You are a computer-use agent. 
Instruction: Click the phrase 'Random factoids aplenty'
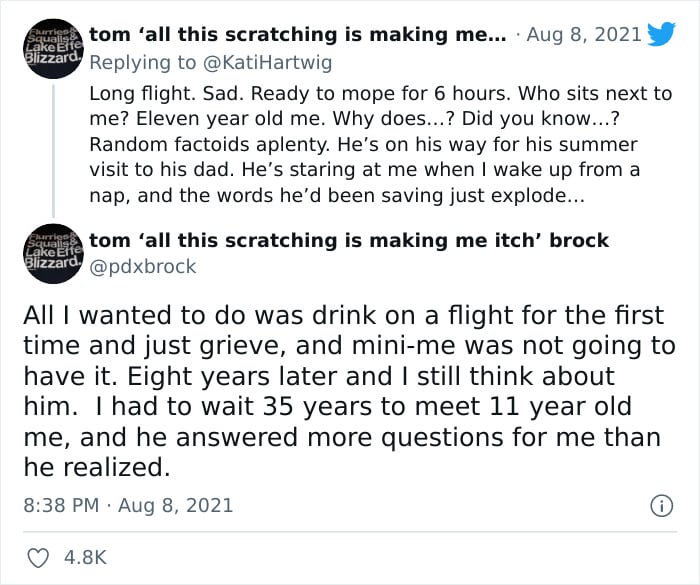pyautogui.click(x=210, y=145)
